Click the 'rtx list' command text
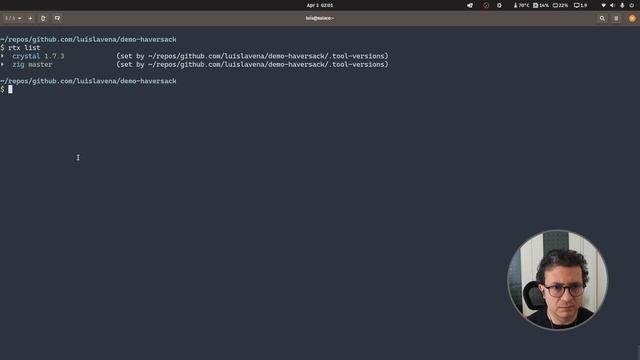 point(24,48)
